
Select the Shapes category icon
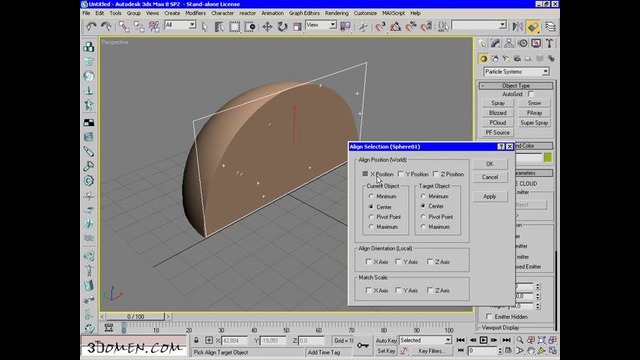tap(495, 59)
